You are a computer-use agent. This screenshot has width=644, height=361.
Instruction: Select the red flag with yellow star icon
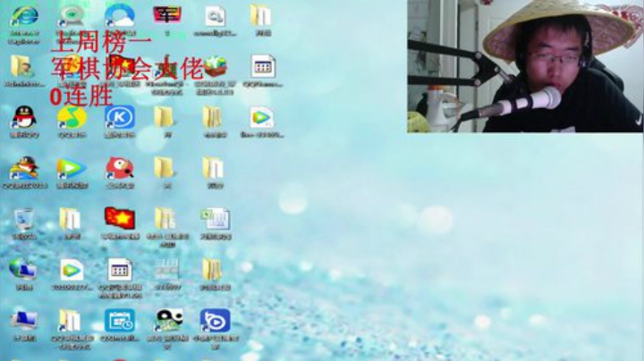[x=120, y=218]
